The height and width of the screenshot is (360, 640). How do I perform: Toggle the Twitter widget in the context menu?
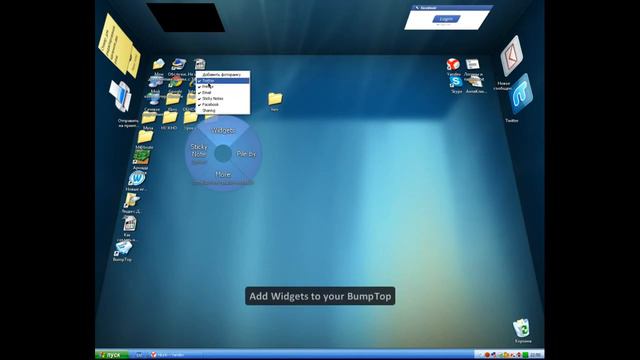point(223,81)
